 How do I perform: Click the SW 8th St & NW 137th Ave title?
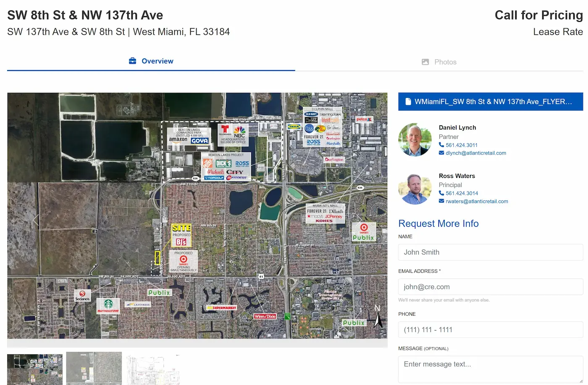(x=85, y=16)
